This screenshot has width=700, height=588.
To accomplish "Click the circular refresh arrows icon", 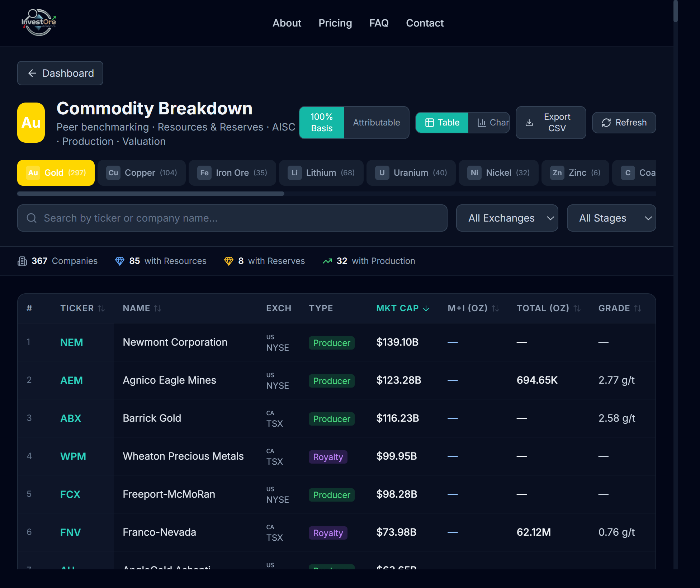I will [x=606, y=123].
